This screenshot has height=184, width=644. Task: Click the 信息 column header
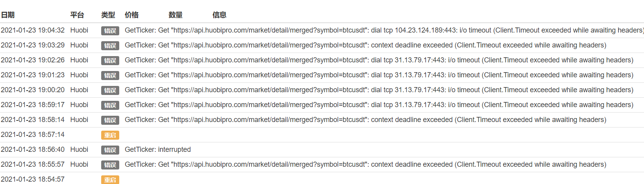tap(220, 15)
